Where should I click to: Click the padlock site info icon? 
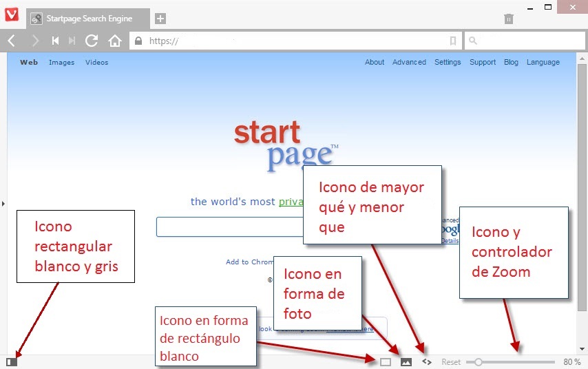tap(138, 41)
